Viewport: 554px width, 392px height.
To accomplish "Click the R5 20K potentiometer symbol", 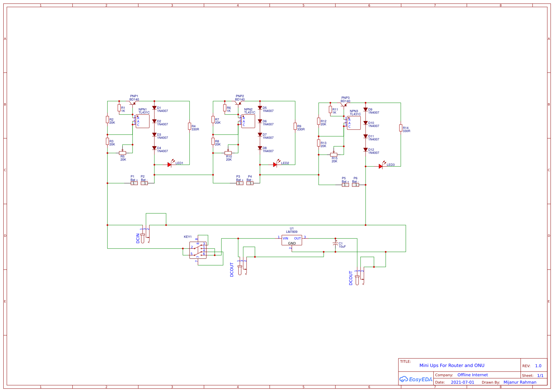I will [122, 153].
